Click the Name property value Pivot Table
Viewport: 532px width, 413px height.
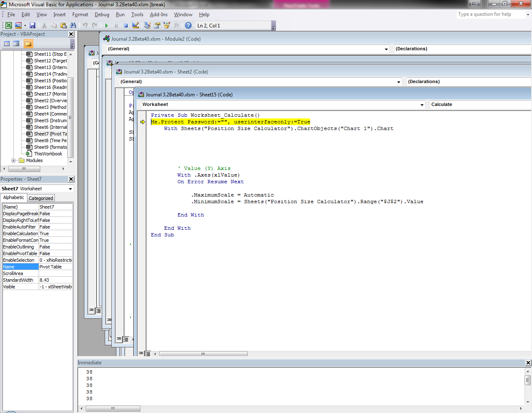(56, 267)
